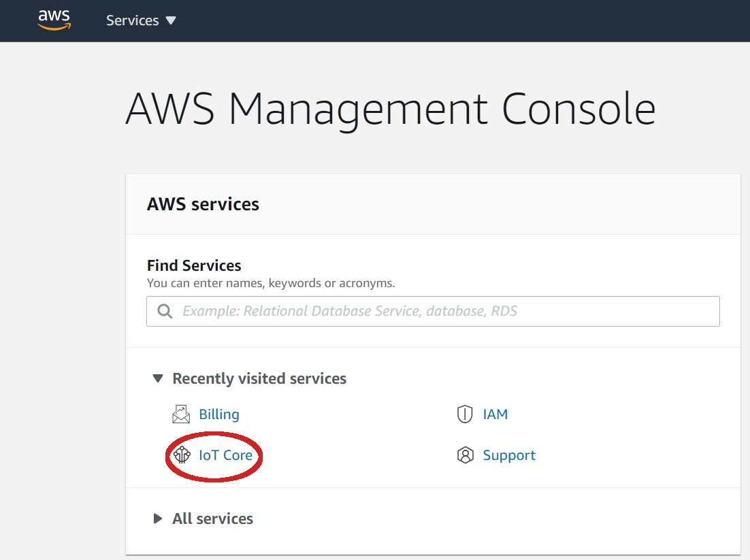Click the Billing envelope icon

click(181, 414)
